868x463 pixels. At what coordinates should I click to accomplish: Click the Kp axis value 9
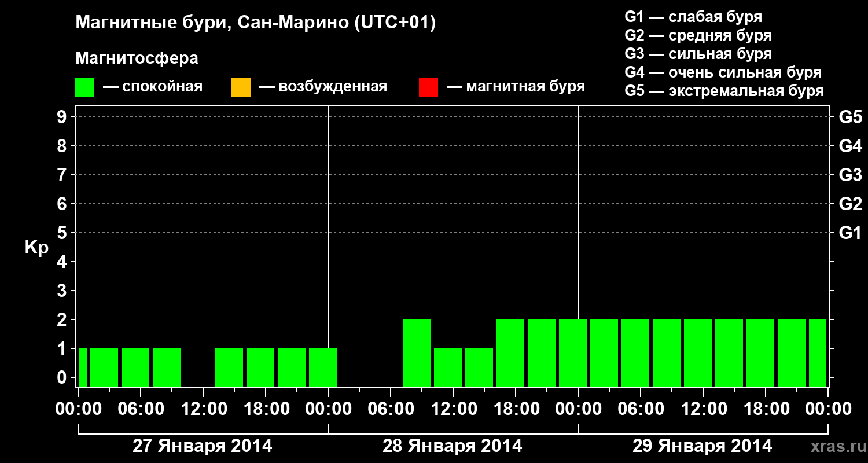(x=63, y=117)
